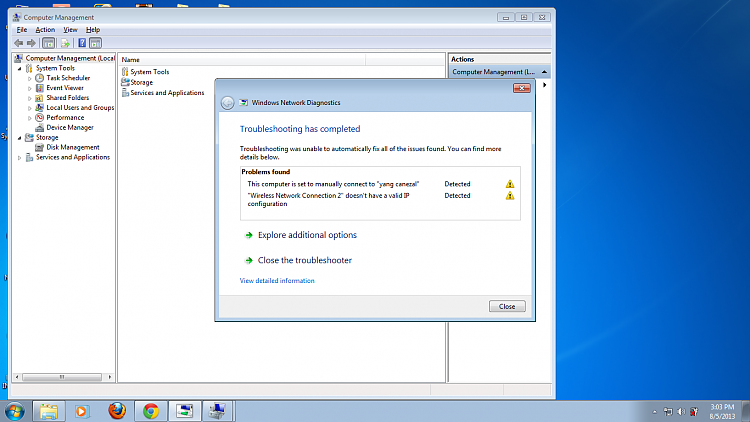The width and height of the screenshot is (750, 422).
Task: Select the Event Viewer icon in the tree
Action: click(x=40, y=88)
